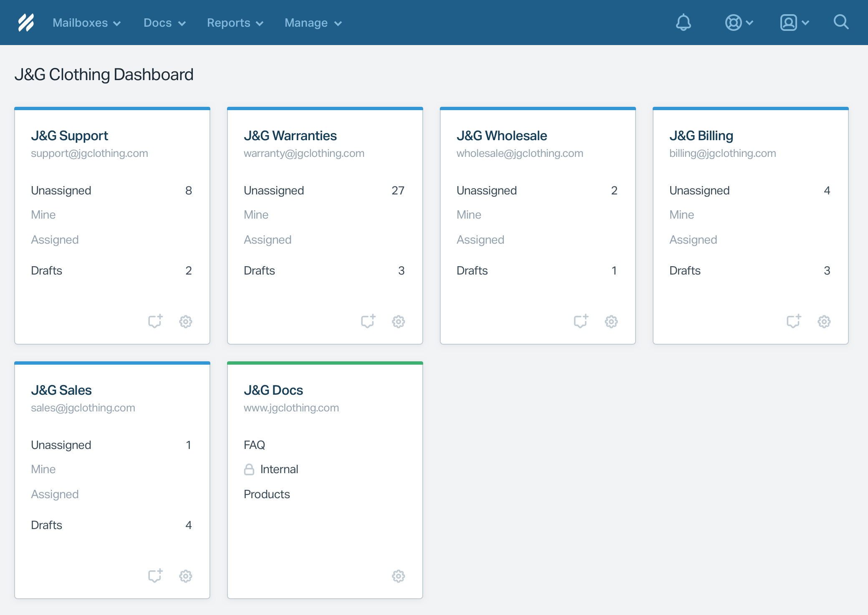
Task: Start new conversation in J&G Wholesale
Action: pyautogui.click(x=581, y=321)
